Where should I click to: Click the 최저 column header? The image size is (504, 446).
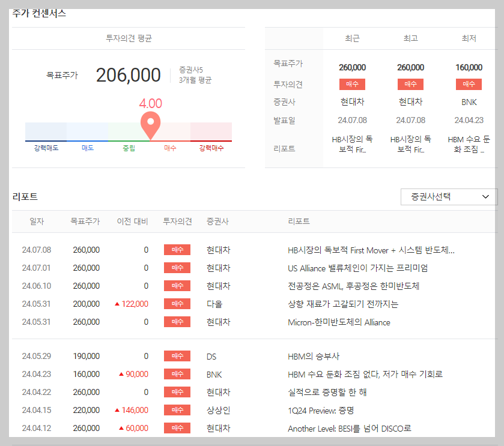point(469,38)
